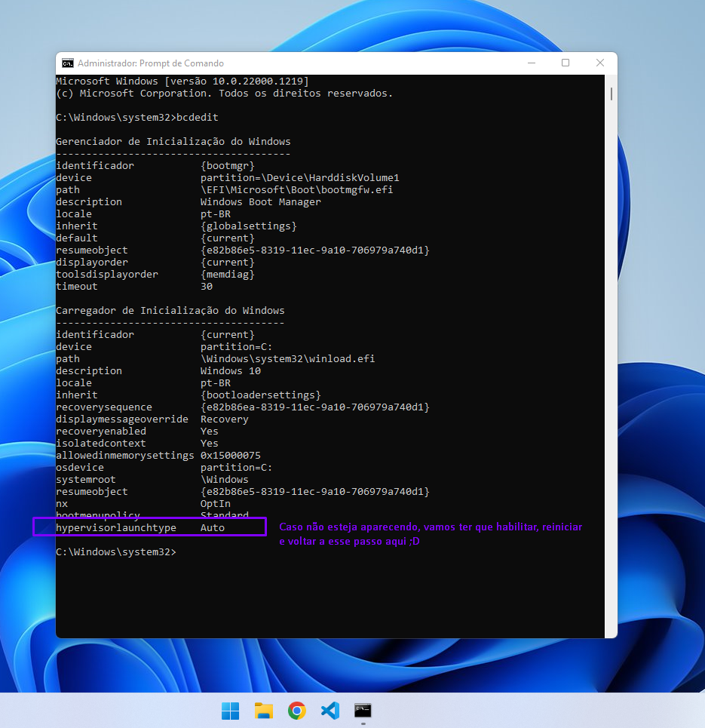Image resolution: width=705 pixels, height=728 pixels.
Task: Click the '{bootmgr}' identifier value
Action: (x=228, y=166)
